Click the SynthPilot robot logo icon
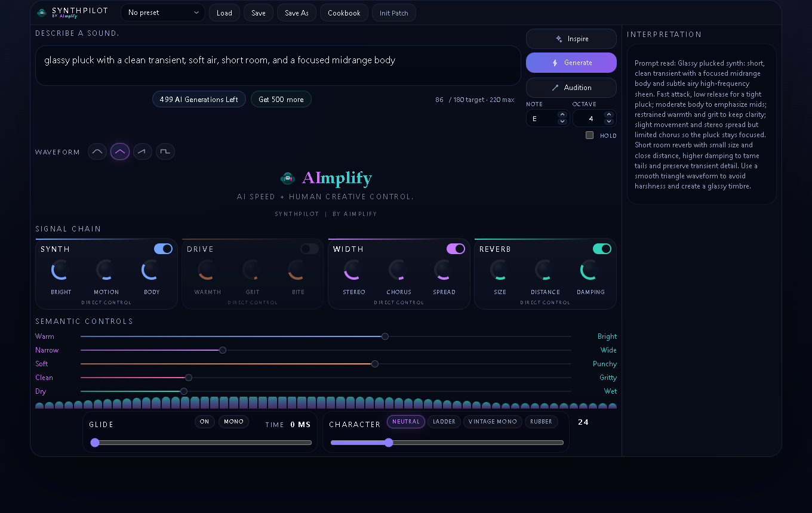Screen dimensions: 812x513 [x=42, y=13]
